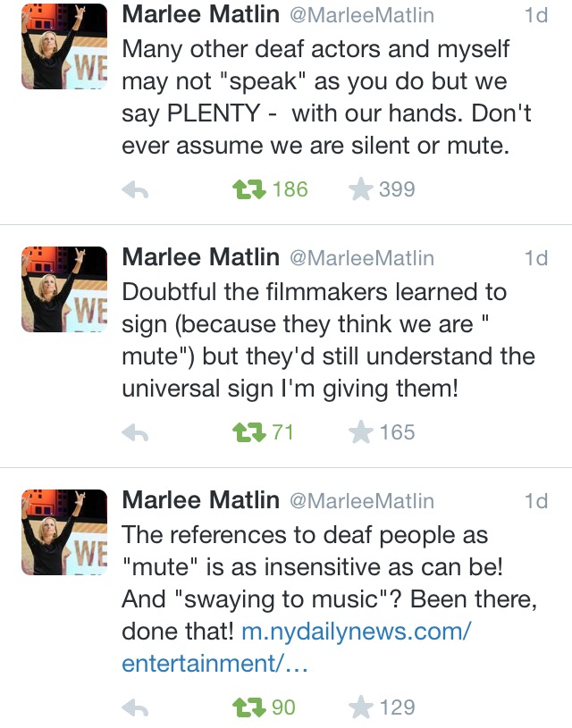Open the avatar photo beside first tweet
Viewport: 572px width, 728px height.
pos(64,46)
